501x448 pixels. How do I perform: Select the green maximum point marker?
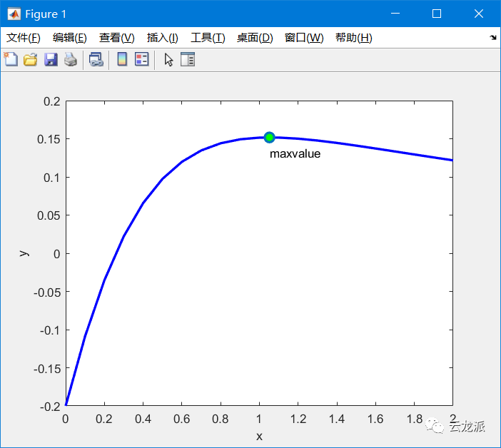point(269,137)
